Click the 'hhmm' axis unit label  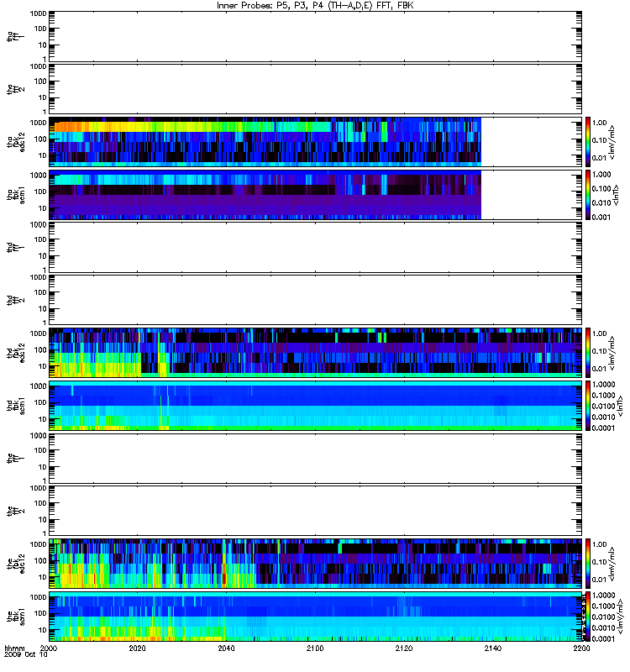[14, 648]
